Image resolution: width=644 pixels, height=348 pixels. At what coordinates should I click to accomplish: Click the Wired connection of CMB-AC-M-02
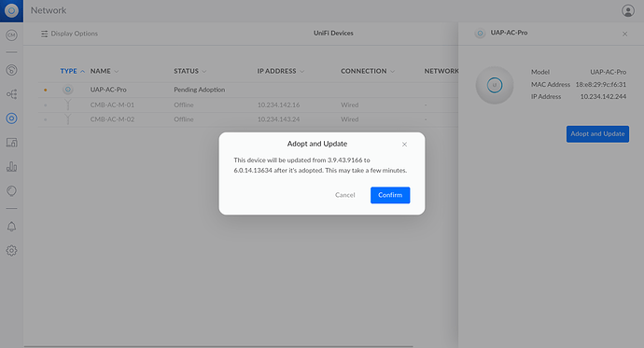pyautogui.click(x=349, y=119)
